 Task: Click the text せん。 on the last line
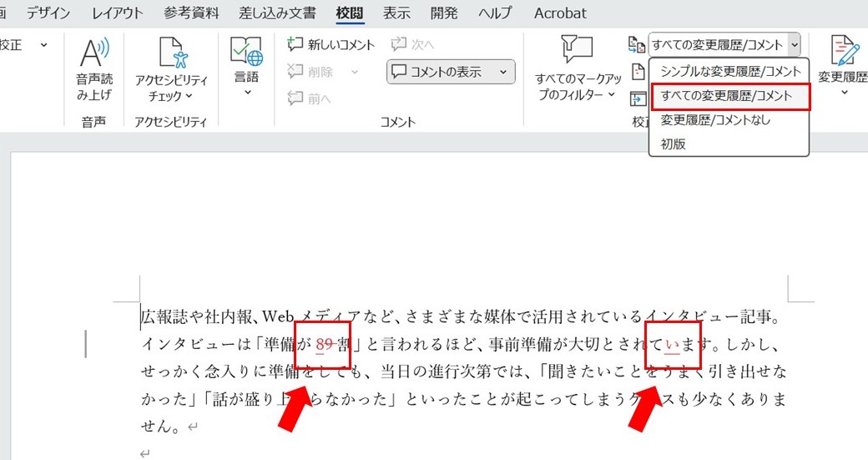pyautogui.click(x=161, y=427)
